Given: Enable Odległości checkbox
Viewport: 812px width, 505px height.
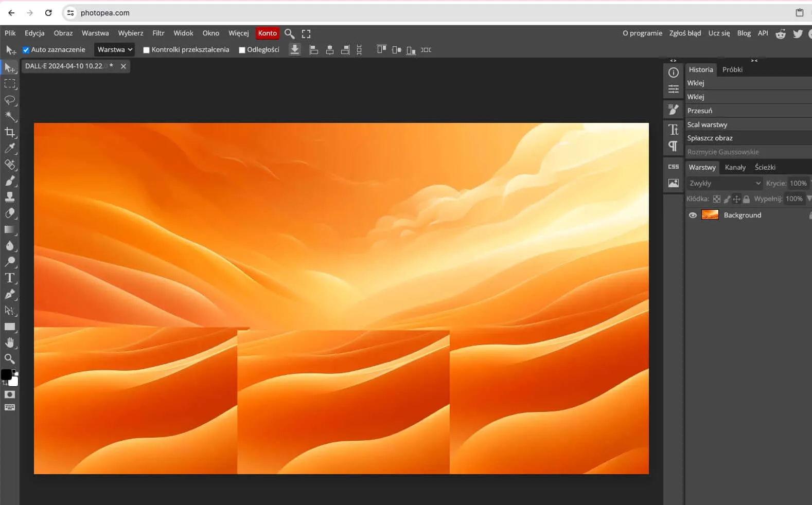Looking at the screenshot, I should pyautogui.click(x=242, y=50).
